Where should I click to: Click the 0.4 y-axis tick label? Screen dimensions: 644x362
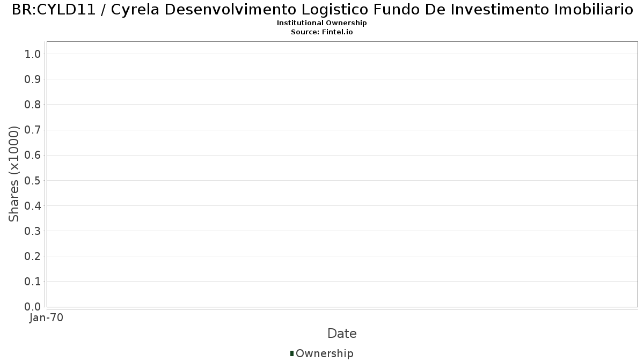point(33,206)
